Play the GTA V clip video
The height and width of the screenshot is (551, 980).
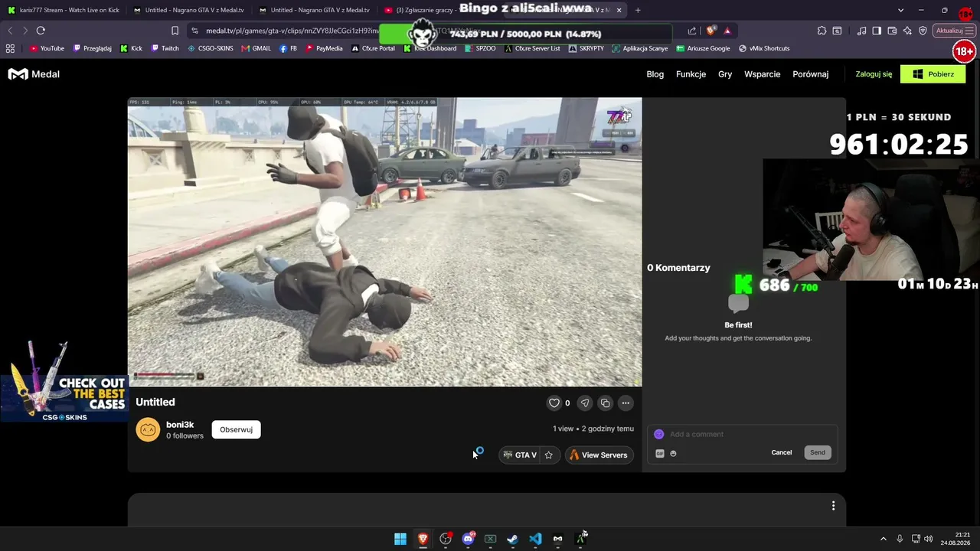point(384,242)
